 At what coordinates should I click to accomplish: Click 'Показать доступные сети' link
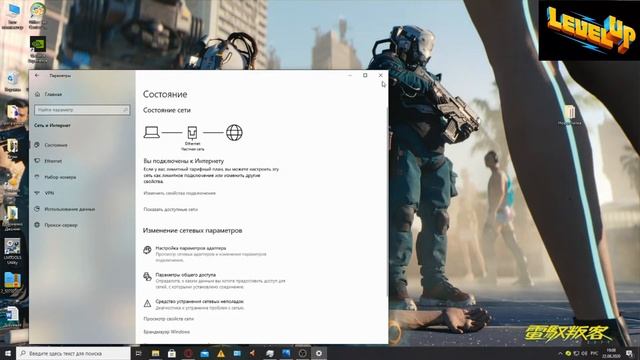tap(171, 209)
